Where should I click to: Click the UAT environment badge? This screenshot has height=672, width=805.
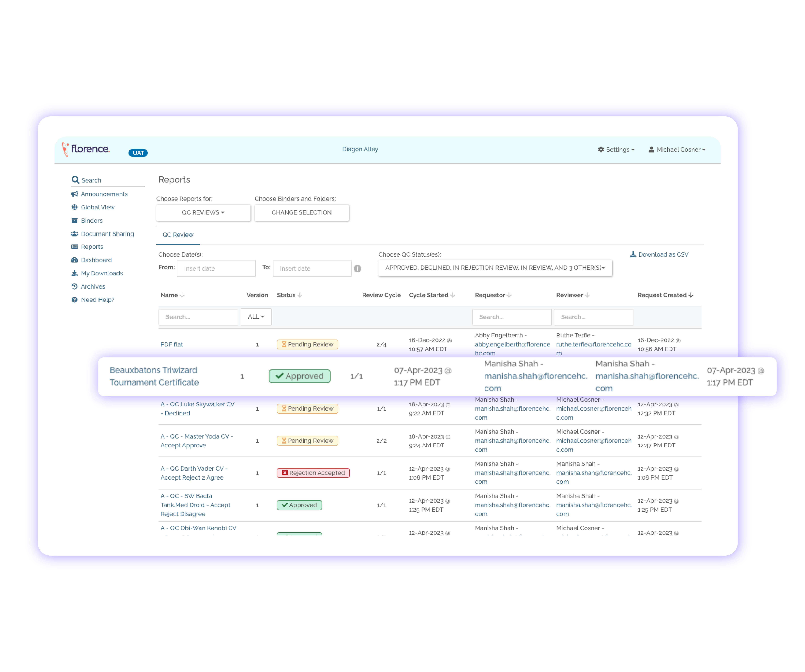138,153
